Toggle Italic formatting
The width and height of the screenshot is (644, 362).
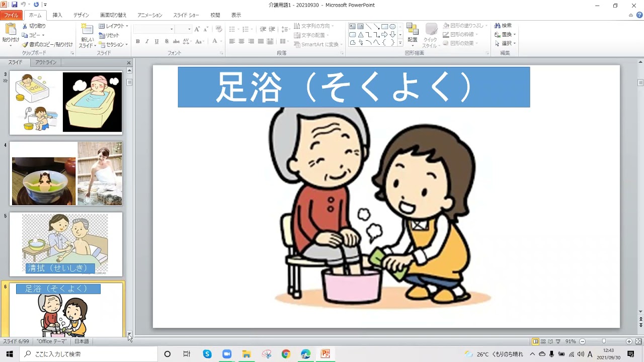[x=147, y=41]
